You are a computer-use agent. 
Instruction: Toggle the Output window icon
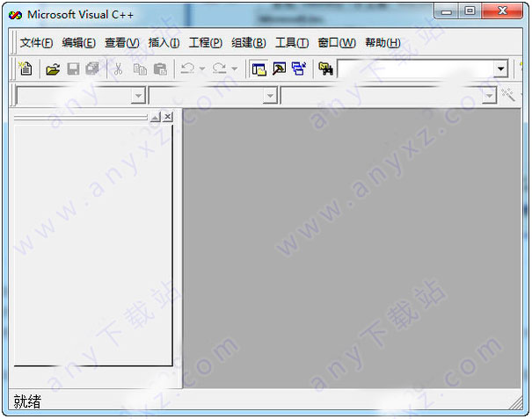point(280,69)
